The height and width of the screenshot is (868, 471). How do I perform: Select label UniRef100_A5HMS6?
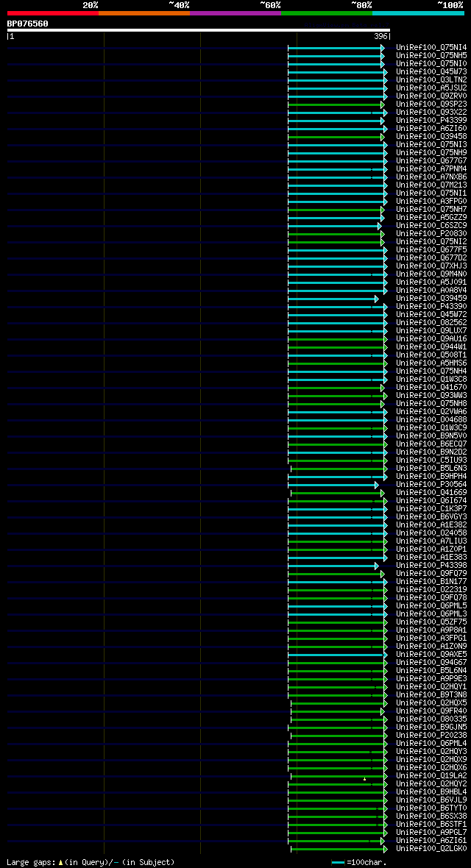(x=432, y=363)
